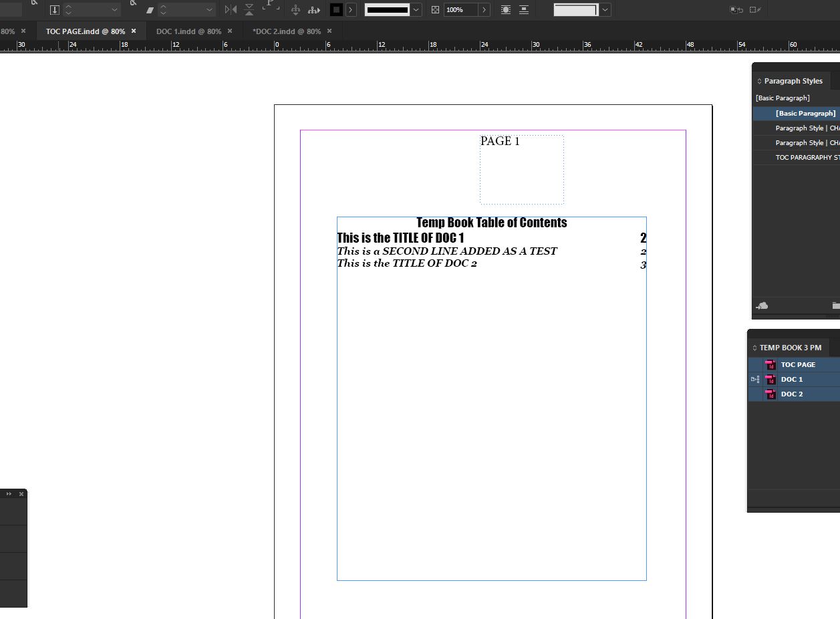The height and width of the screenshot is (619, 840).
Task: Click the CC Libraries cloud icon in Paragraph Styles
Action: tap(762, 305)
